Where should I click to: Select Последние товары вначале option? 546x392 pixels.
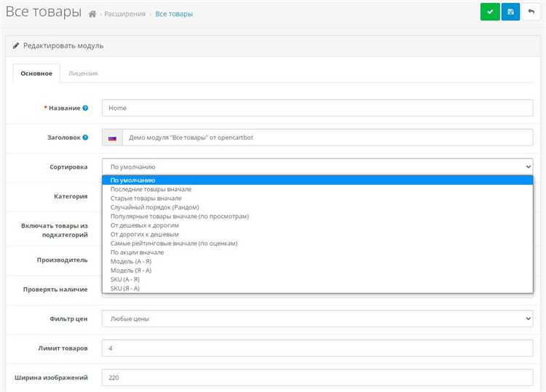[x=317, y=189]
